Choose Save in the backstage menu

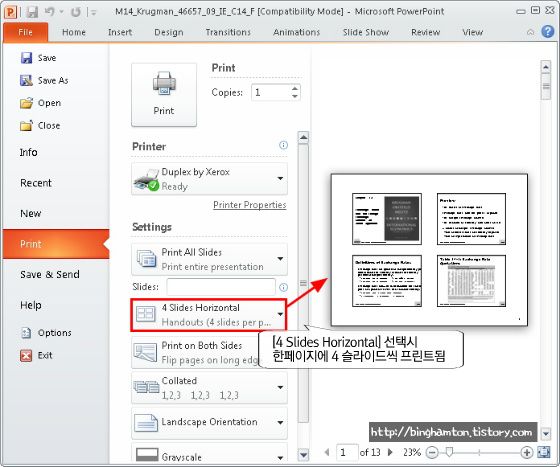click(38, 58)
